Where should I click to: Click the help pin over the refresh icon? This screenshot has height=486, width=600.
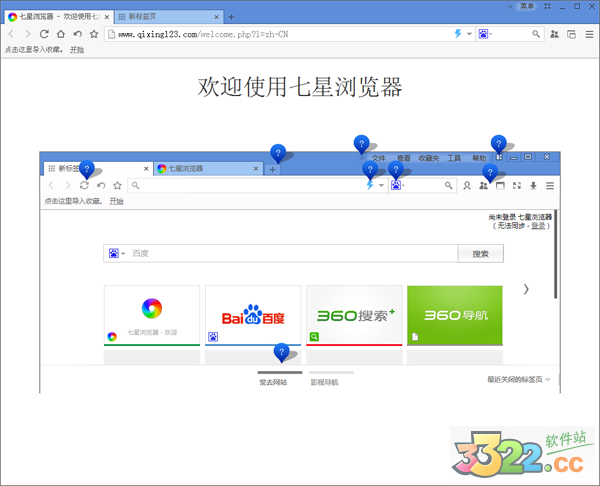click(x=86, y=169)
